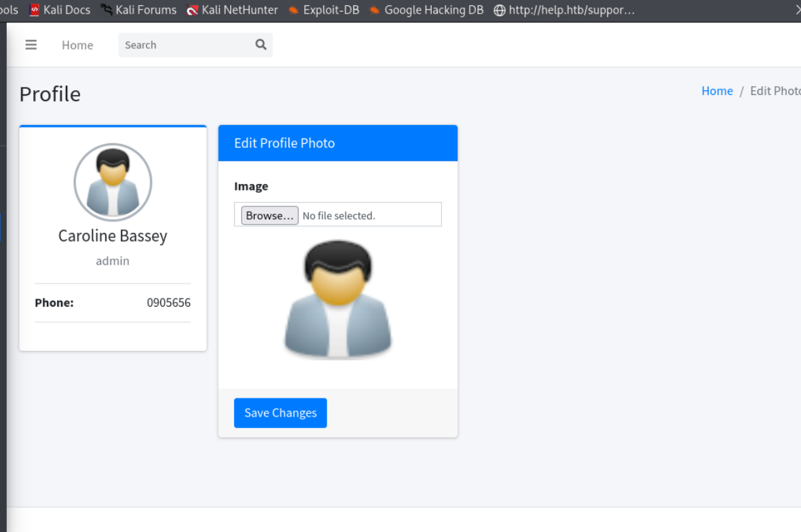
Task: Click the Home item in top navbar
Action: [77, 45]
